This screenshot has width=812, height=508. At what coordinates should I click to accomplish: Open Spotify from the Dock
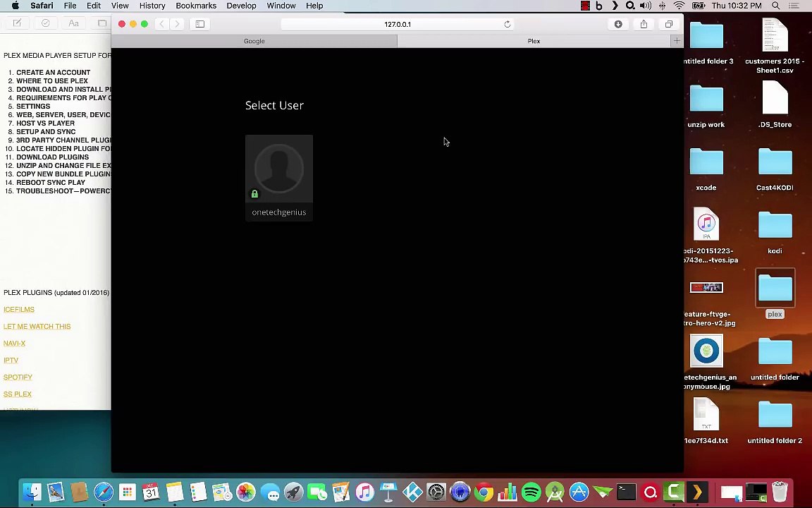point(531,492)
